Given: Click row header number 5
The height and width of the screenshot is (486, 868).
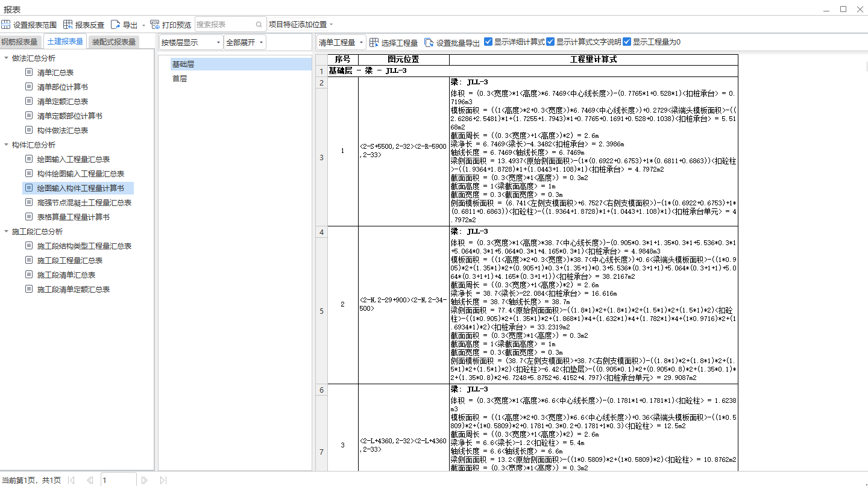Looking at the screenshot, I should point(321,311).
